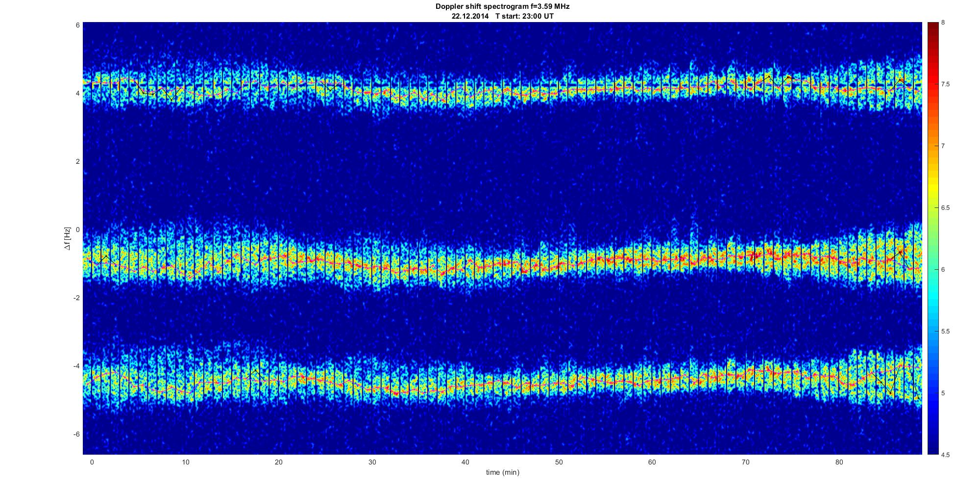Click the x-axis tick label '0'
This screenshot has width=980, height=488.
coord(92,462)
